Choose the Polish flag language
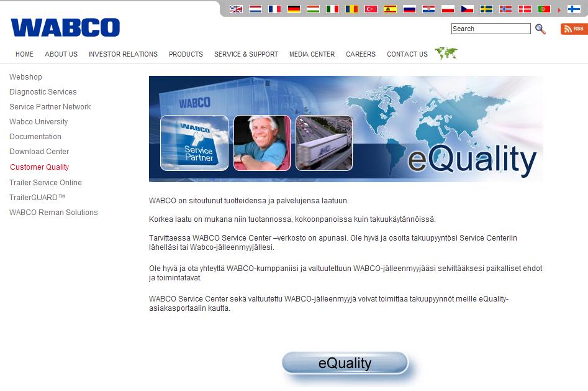This screenshot has width=588, height=391. pyautogui.click(x=448, y=9)
